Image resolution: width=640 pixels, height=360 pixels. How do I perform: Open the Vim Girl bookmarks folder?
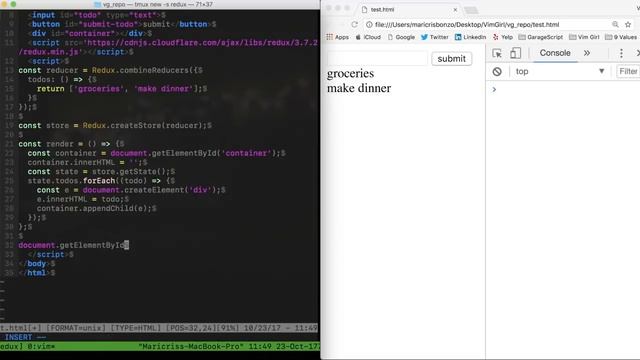point(584,37)
